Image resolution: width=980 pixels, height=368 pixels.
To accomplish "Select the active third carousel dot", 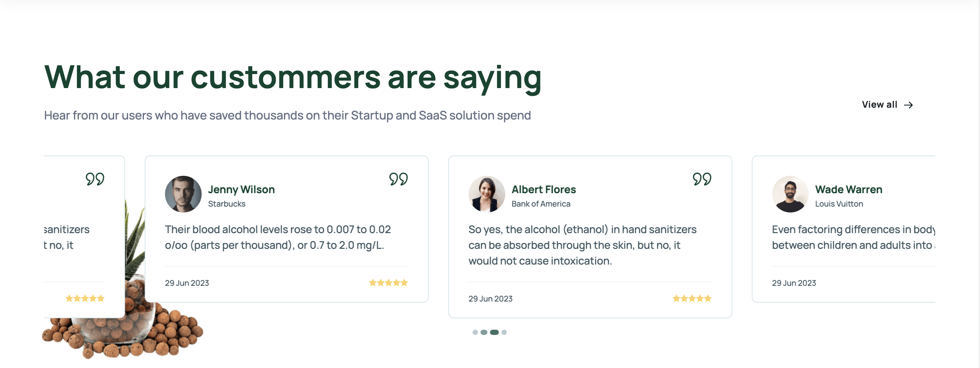I will point(494,332).
